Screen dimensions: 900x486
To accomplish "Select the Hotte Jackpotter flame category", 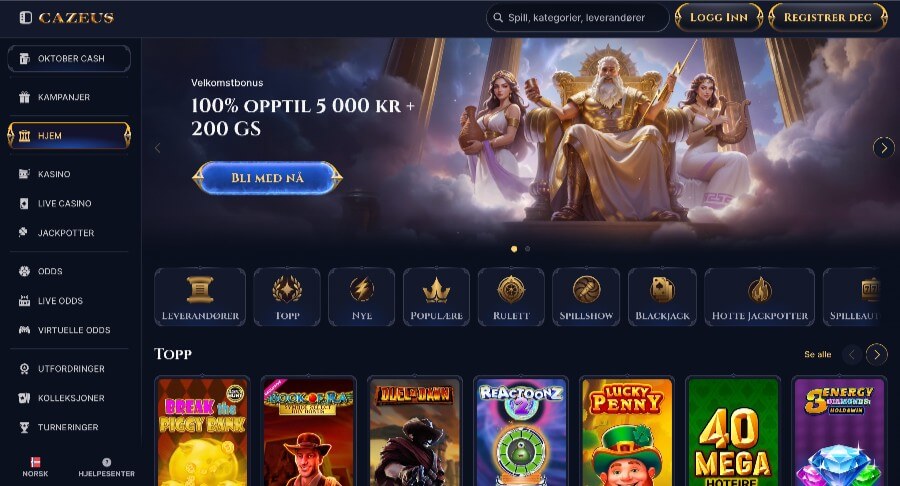I will pos(759,297).
